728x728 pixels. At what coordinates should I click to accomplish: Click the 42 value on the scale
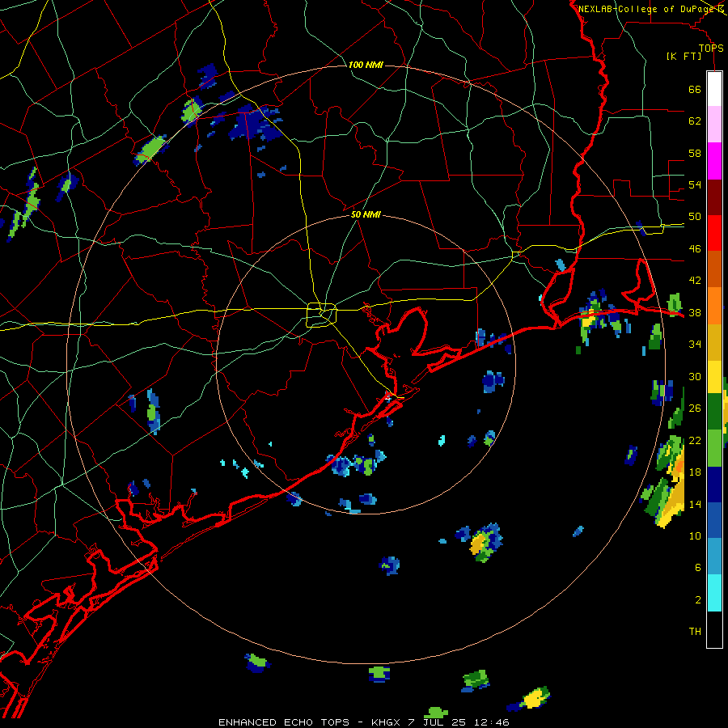[x=695, y=281]
